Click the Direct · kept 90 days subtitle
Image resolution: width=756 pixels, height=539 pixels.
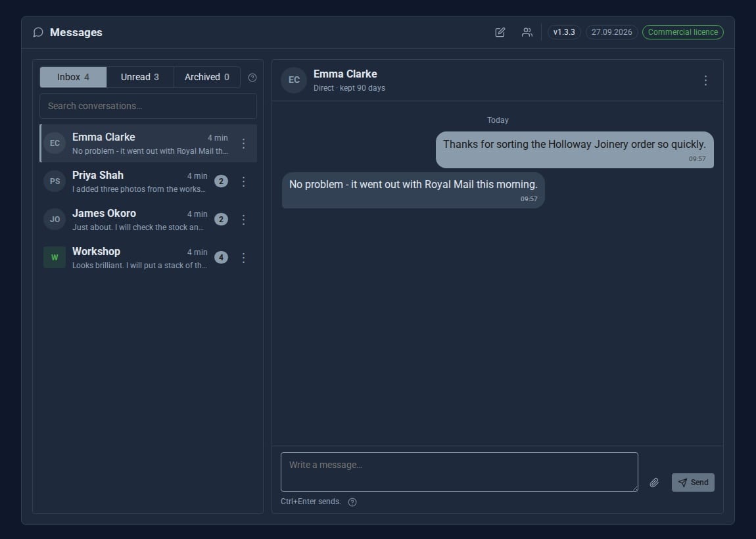click(349, 88)
